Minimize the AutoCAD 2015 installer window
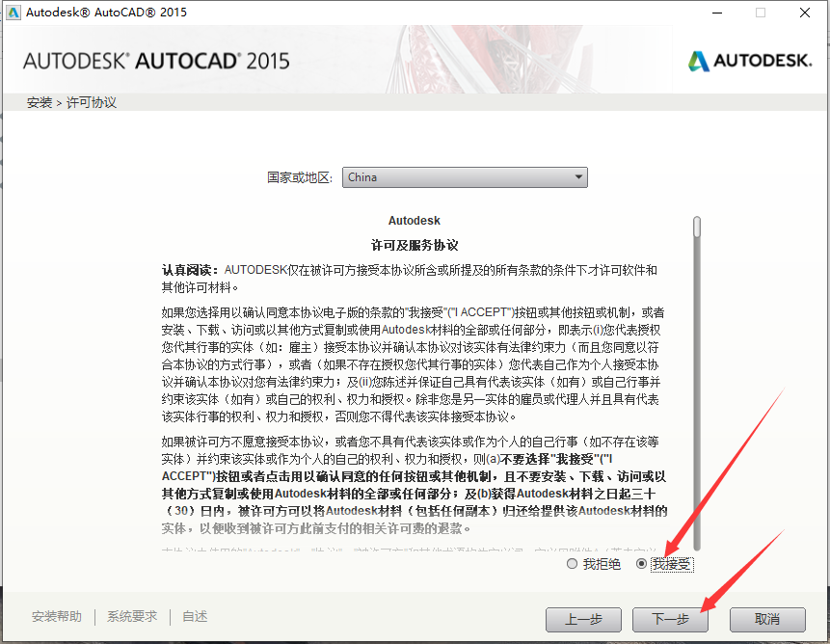The image size is (830, 644). [717, 13]
